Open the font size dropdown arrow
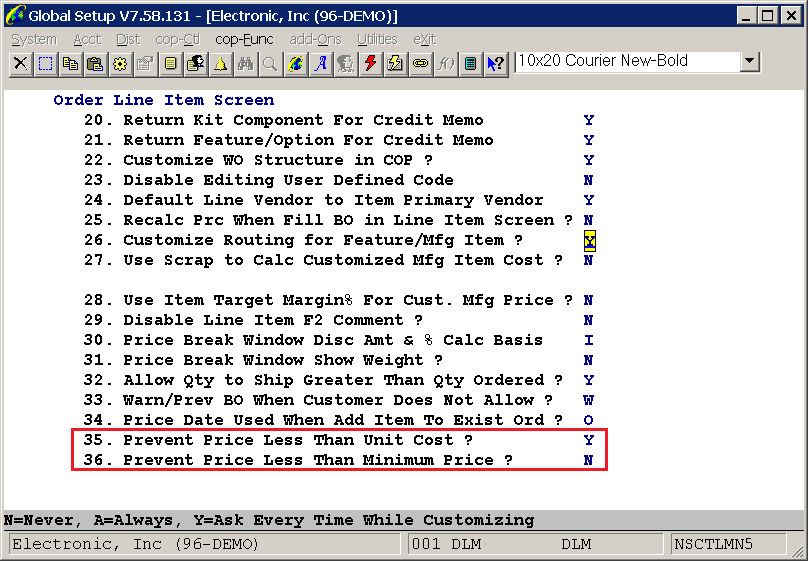The height and width of the screenshot is (561, 808). pos(750,62)
